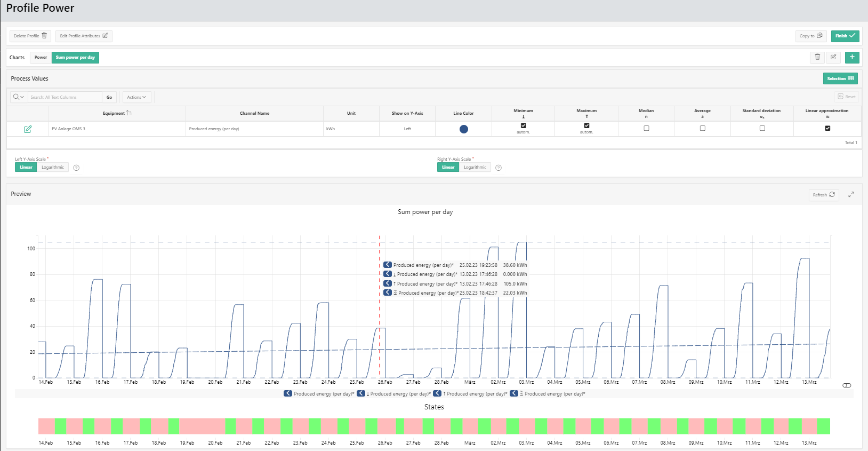This screenshot has width=868, height=451.
Task: Expand the preview with the fullscreen arrows icon
Action: click(x=851, y=195)
